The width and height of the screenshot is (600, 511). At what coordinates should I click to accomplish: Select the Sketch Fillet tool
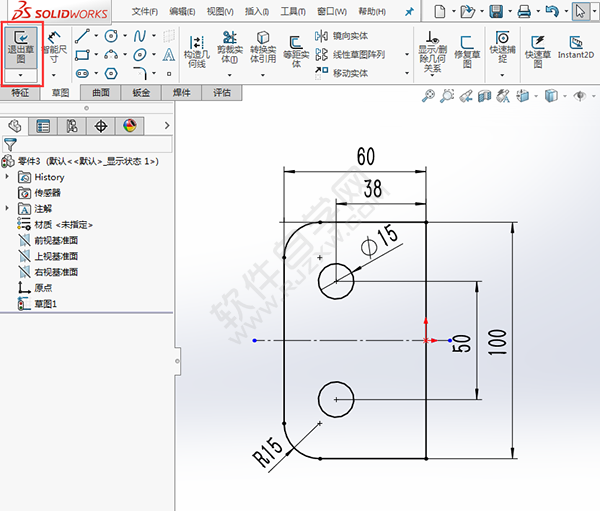(140, 73)
